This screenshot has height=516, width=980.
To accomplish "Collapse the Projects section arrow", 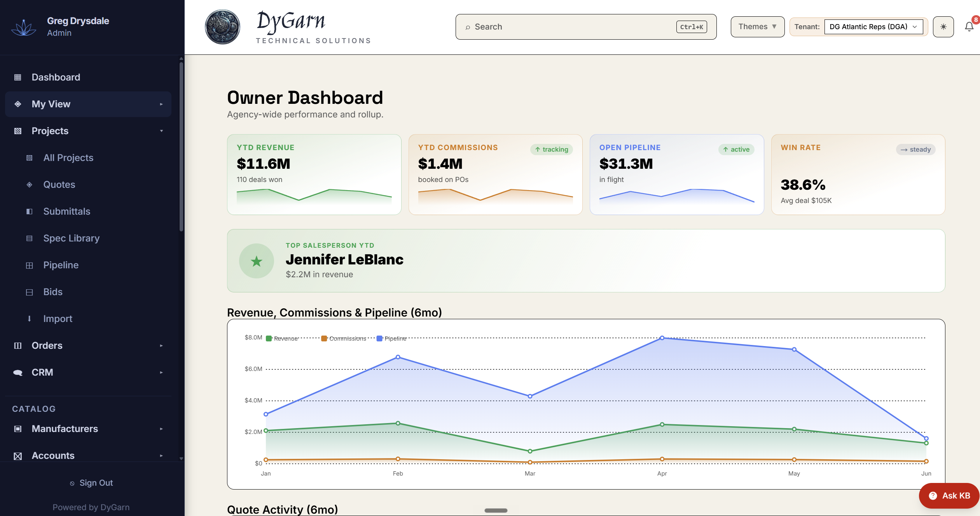I will click(161, 131).
